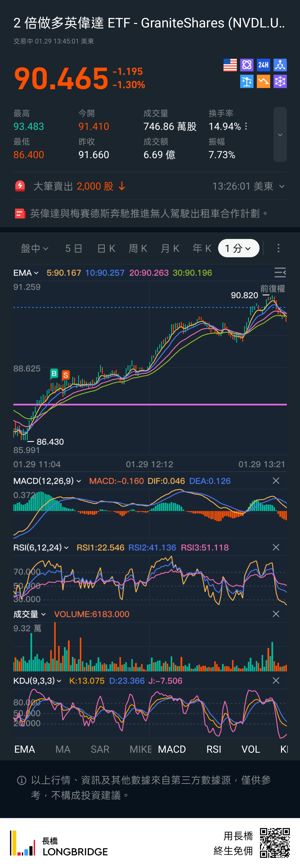Switch to the 日 K chart tab
Image resolution: width=300 pixels, height=868 pixels.
click(x=106, y=248)
